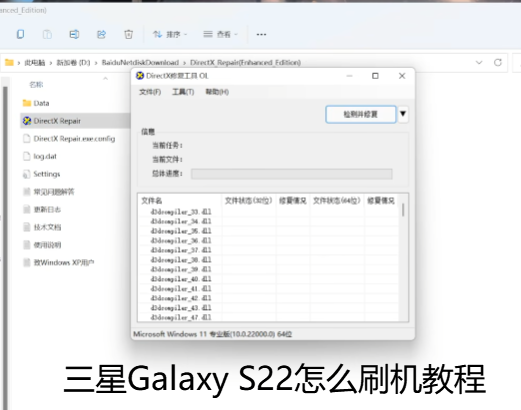Select BaiduNetdiskDownload in the breadcrumb

click(x=140, y=63)
